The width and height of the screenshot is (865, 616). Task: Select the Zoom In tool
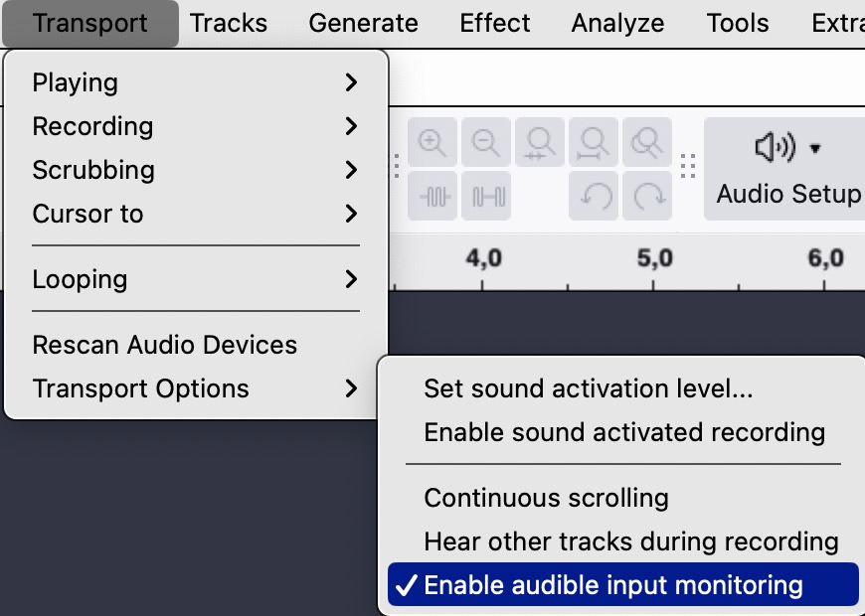(432, 141)
